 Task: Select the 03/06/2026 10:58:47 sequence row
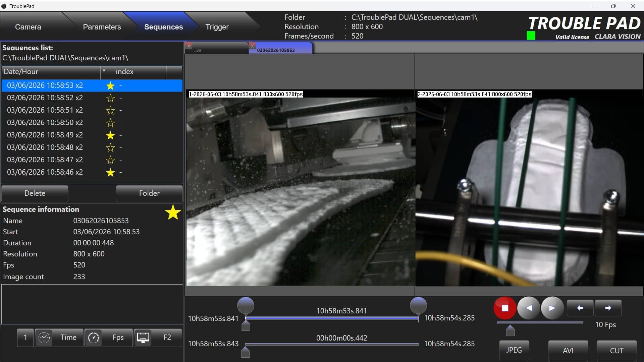92,160
